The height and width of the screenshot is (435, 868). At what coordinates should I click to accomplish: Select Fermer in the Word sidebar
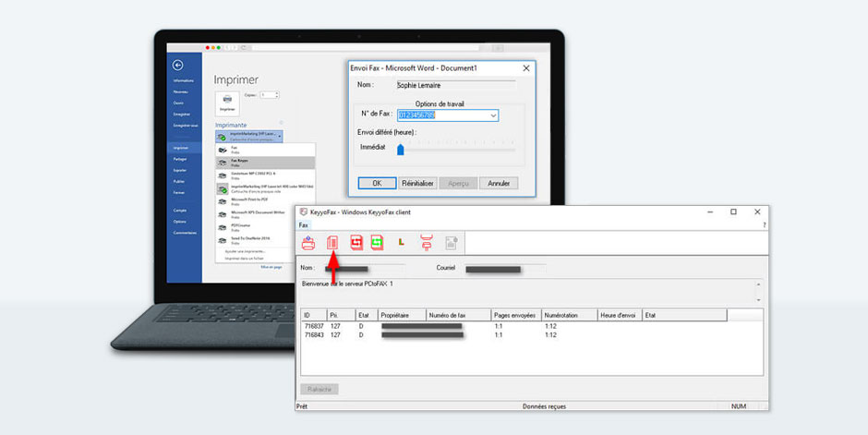[x=179, y=193]
